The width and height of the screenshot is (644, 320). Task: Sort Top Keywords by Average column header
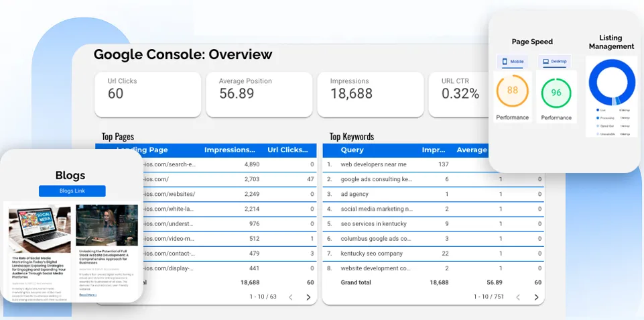tap(472, 150)
